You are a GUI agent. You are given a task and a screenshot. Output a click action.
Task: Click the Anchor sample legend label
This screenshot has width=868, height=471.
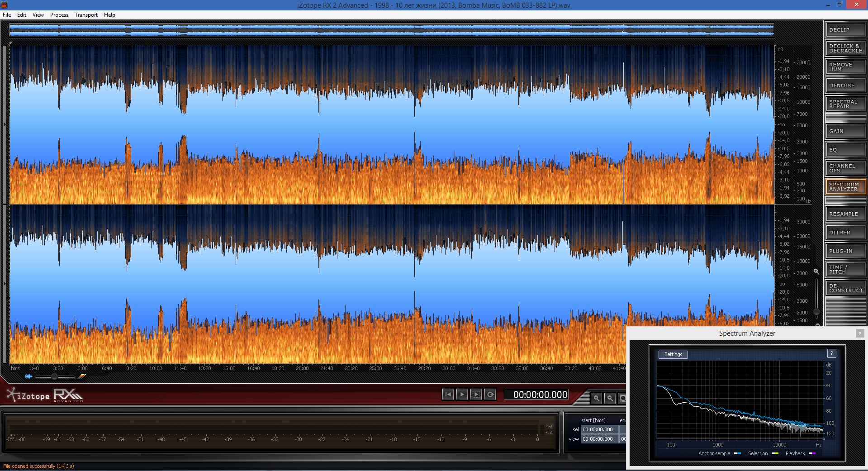pos(714,453)
